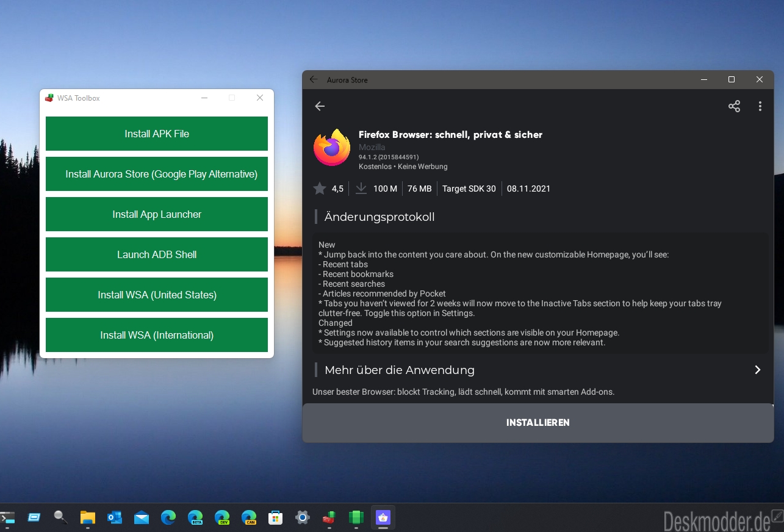The height and width of the screenshot is (532, 784).
Task: Open Edge Dev from taskbar
Action: 222,518
